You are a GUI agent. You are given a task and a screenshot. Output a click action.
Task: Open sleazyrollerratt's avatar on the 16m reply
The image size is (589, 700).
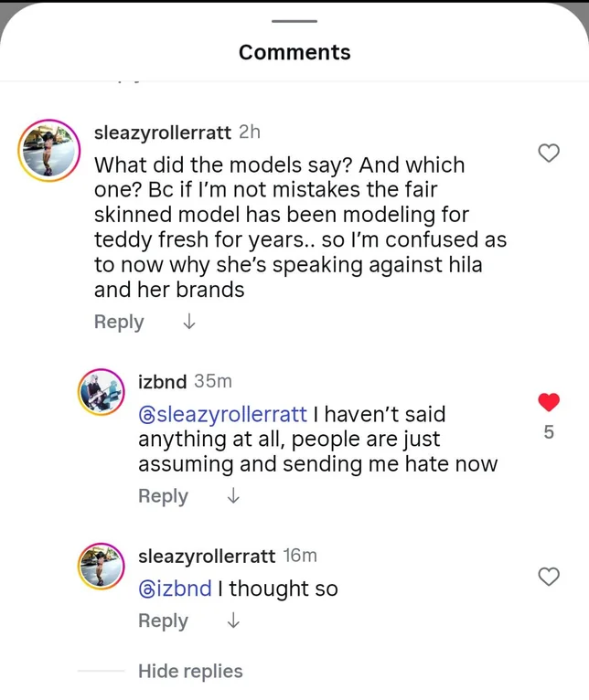click(x=102, y=566)
